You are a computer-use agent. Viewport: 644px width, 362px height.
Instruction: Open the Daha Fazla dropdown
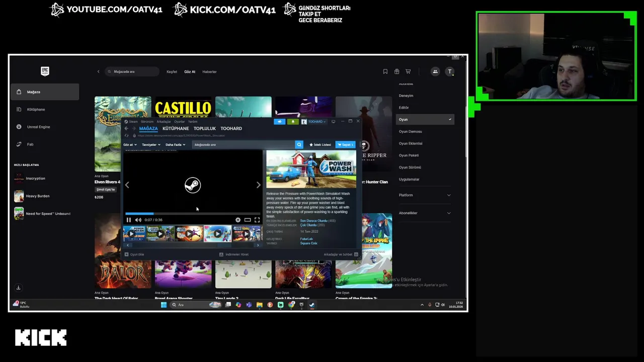tap(175, 145)
